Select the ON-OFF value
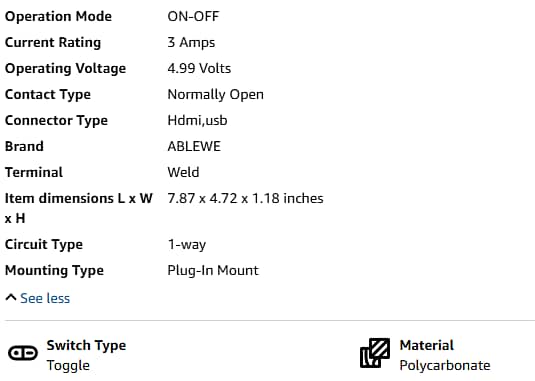 coord(193,16)
